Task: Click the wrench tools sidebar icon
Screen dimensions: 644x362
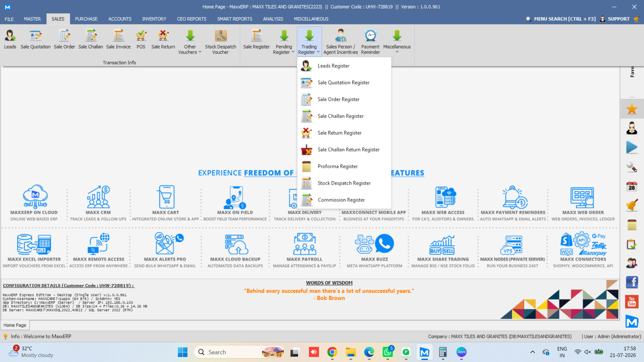Action: click(x=632, y=167)
